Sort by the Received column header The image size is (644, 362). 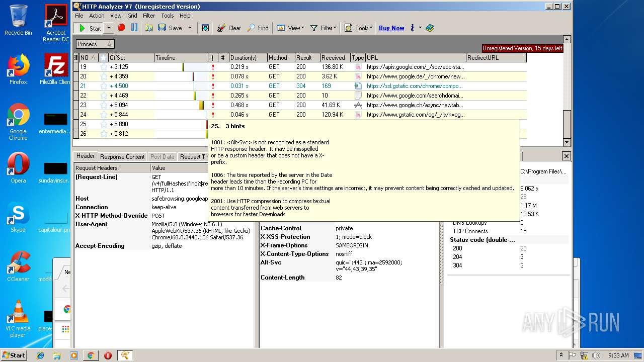(335, 58)
